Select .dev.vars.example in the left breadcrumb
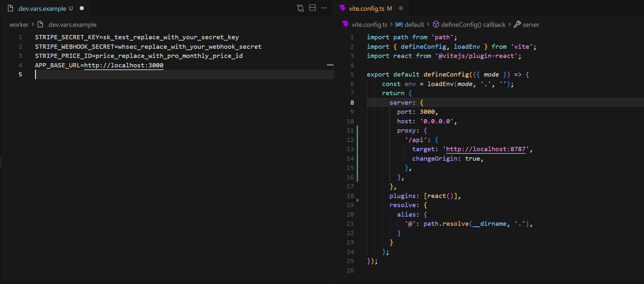644x284 pixels. pyautogui.click(x=72, y=25)
